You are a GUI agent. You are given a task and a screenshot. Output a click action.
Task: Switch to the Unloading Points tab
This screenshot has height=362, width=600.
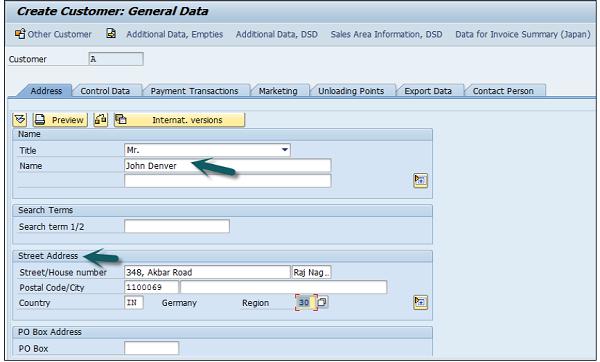pyautogui.click(x=351, y=91)
